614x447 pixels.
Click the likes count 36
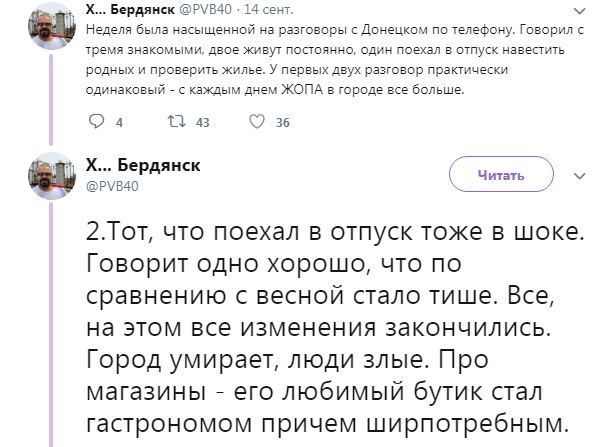click(283, 123)
